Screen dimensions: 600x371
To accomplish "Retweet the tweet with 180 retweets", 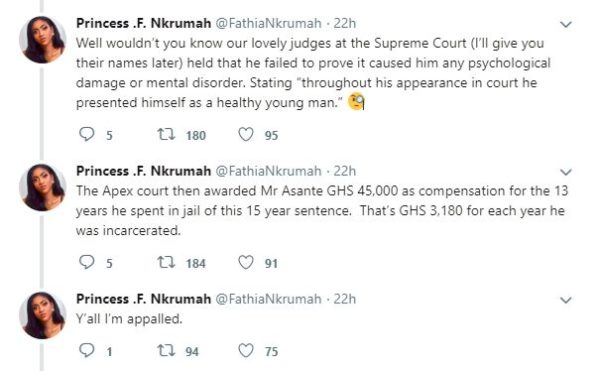I will coord(166,134).
